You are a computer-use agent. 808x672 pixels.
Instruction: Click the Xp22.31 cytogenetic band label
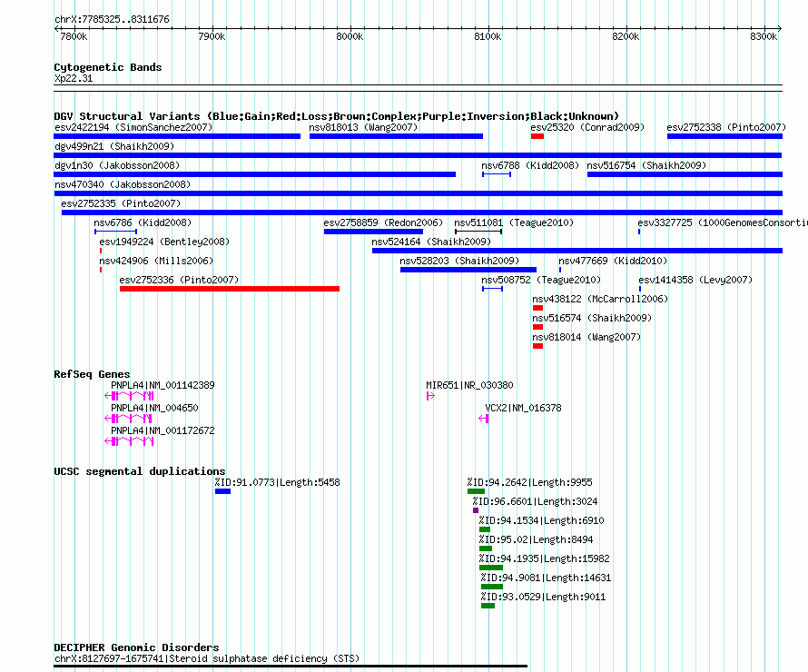coord(74,78)
